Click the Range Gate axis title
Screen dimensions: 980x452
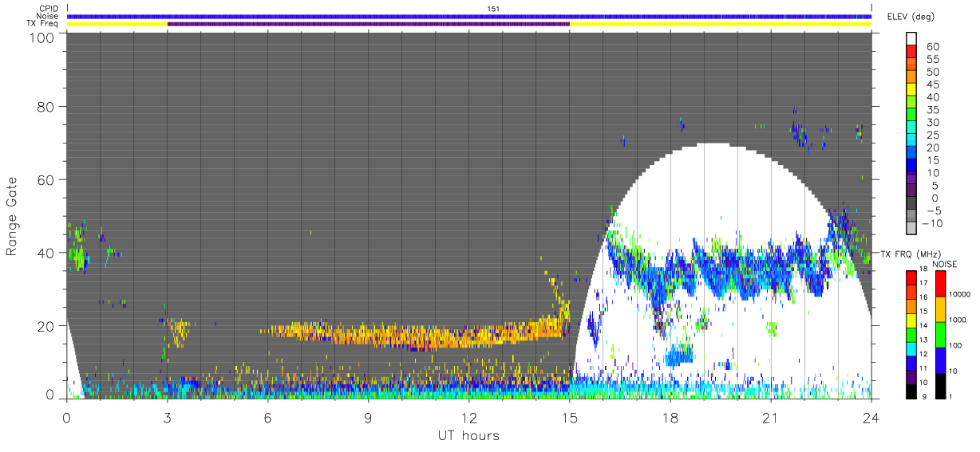[12, 217]
